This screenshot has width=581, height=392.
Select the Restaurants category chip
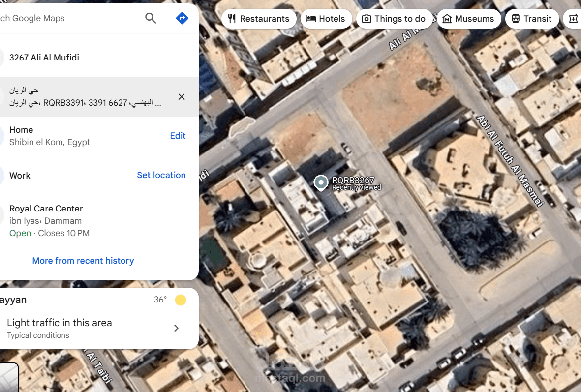pos(259,19)
